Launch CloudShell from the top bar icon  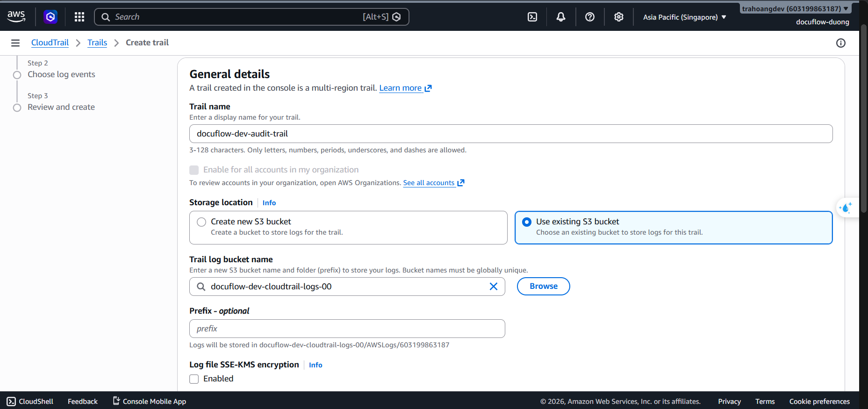pos(532,17)
